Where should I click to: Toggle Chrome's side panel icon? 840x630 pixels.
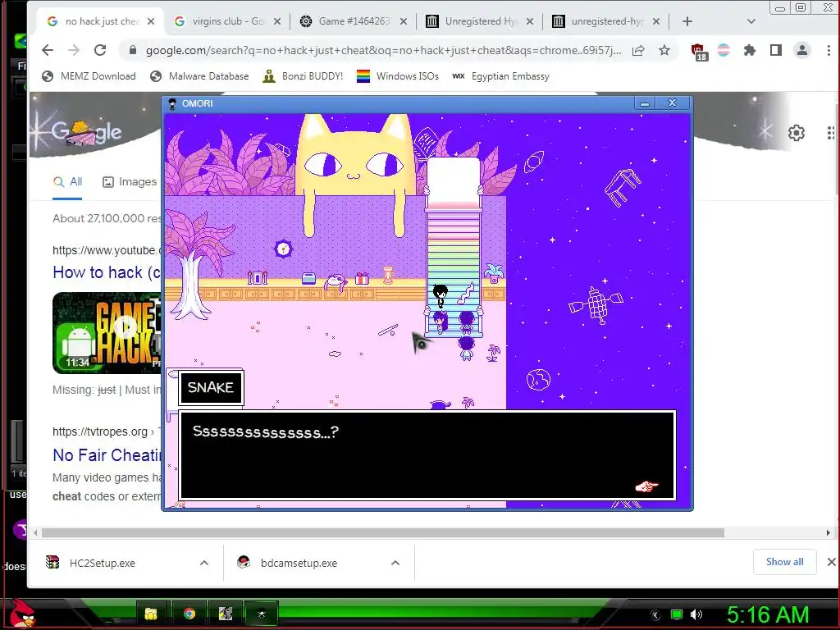click(776, 50)
